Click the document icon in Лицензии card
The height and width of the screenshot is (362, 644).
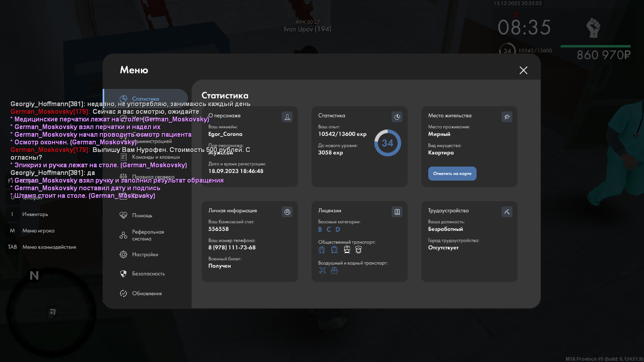pos(397,212)
